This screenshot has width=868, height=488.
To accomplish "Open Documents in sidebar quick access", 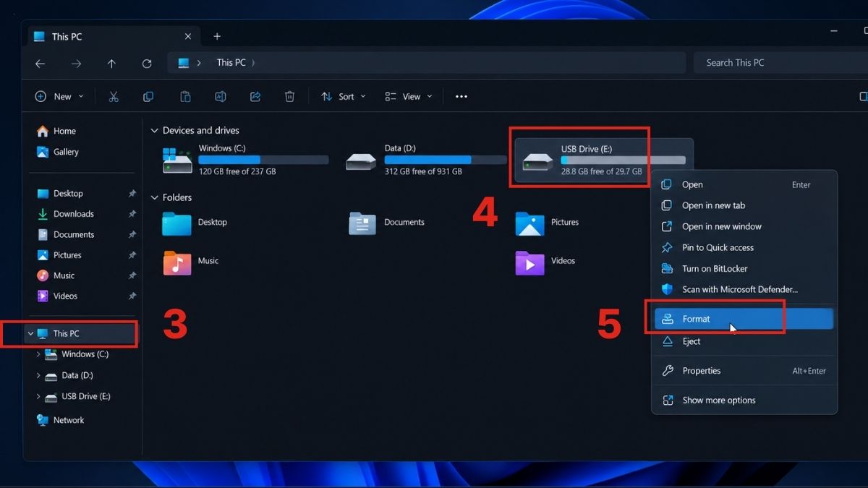I will point(65,234).
